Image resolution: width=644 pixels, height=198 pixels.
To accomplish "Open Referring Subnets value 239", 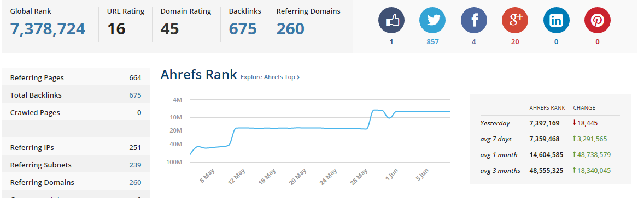I will point(135,165).
